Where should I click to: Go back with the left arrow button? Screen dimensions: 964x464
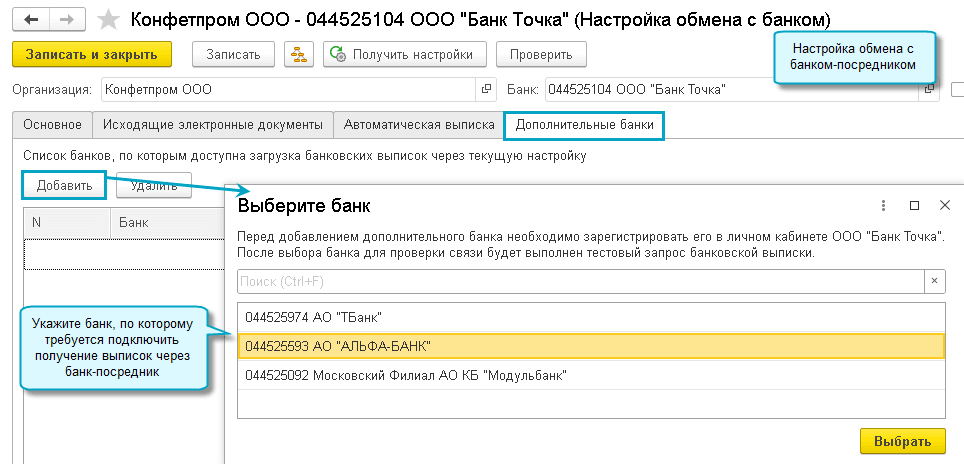31,20
